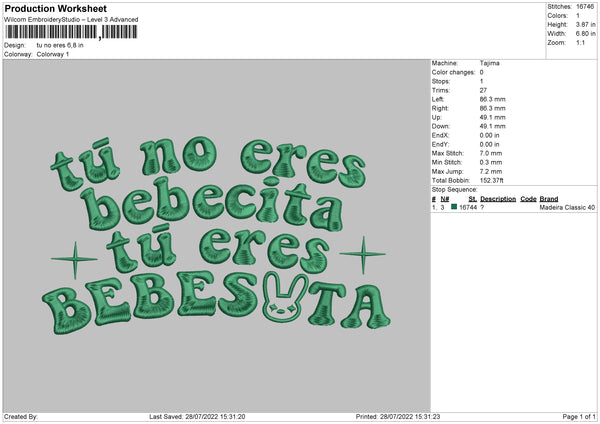Click the 'EndY:' label
The height and width of the screenshot is (424, 600).
click(440, 144)
